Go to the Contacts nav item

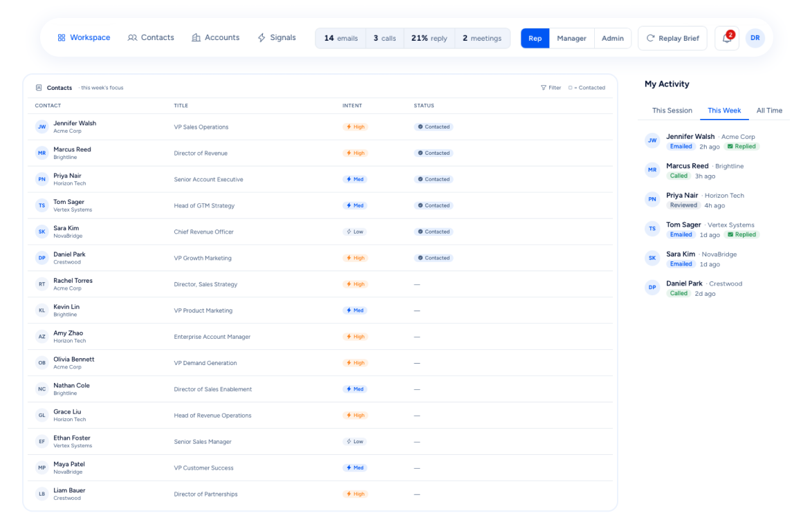[151, 38]
